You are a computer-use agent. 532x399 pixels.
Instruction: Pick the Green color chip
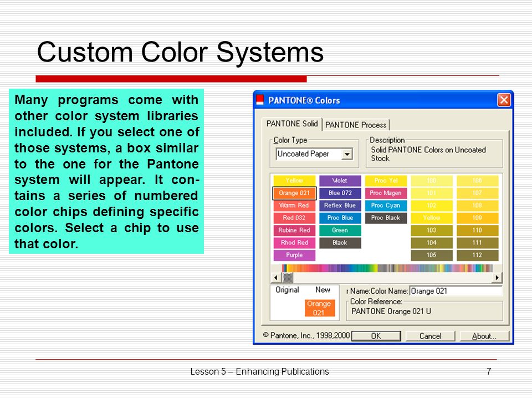[340, 230]
